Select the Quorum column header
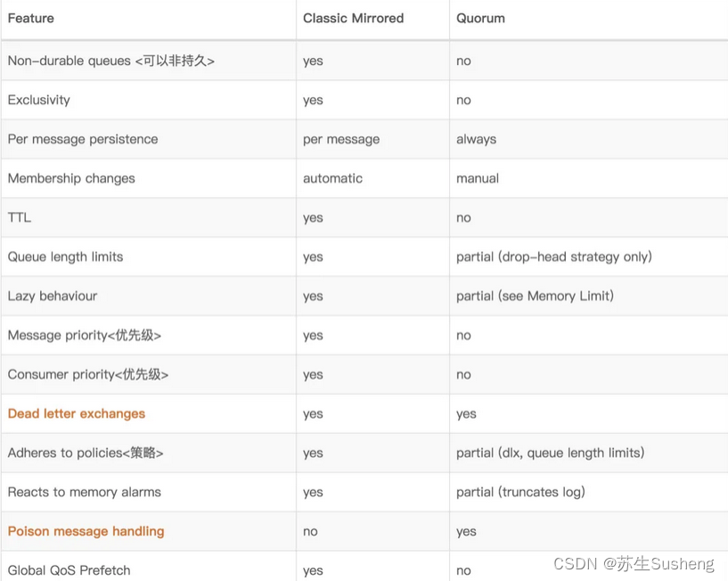 tap(480, 18)
